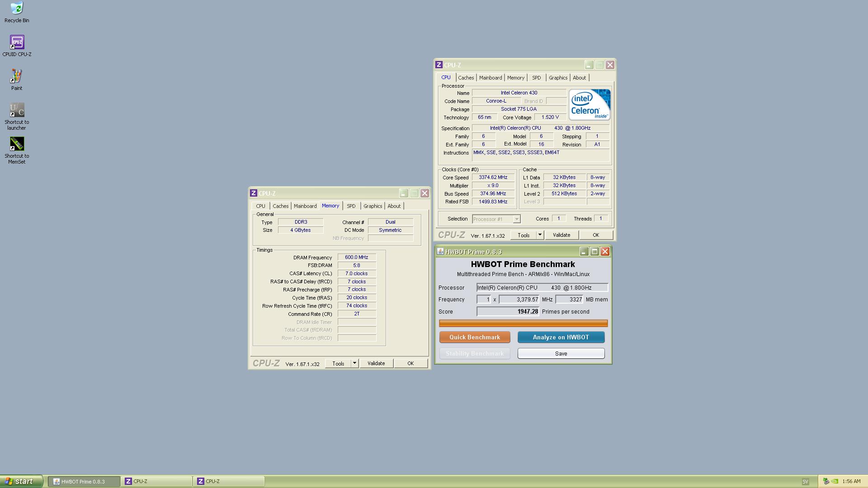Open SPD tab in Memory window
The width and height of the screenshot is (868, 488).
tap(351, 206)
